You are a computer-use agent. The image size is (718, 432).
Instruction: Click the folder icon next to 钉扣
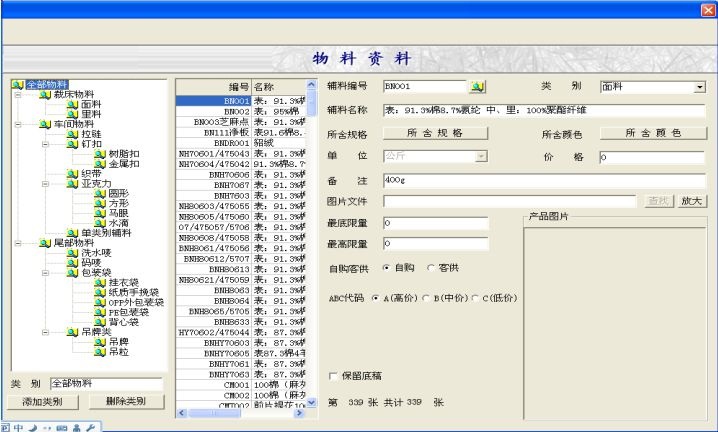tap(72, 144)
